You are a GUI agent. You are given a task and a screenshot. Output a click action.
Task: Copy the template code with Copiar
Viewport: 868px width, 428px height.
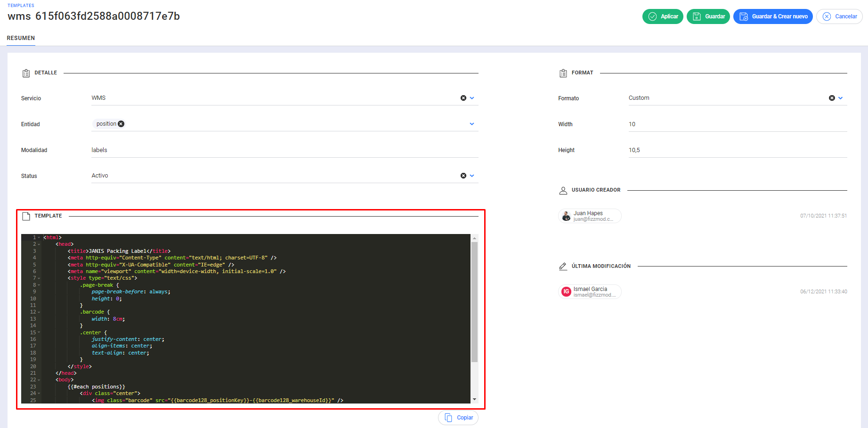[458, 418]
